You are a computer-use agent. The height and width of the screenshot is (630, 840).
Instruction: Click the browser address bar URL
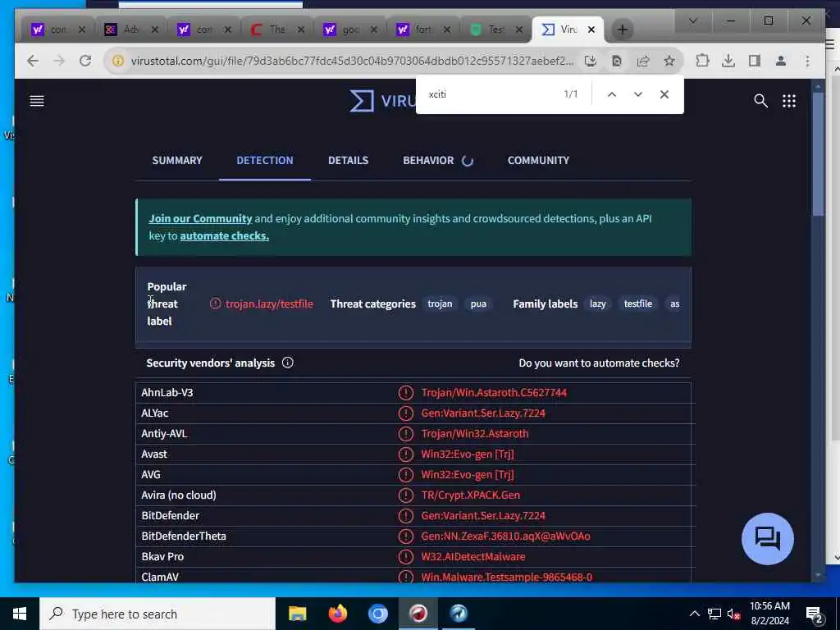point(352,61)
